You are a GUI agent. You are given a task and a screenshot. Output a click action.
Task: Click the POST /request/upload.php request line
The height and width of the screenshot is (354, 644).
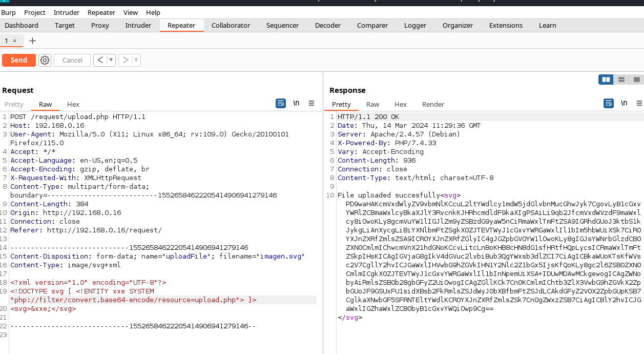(x=78, y=117)
